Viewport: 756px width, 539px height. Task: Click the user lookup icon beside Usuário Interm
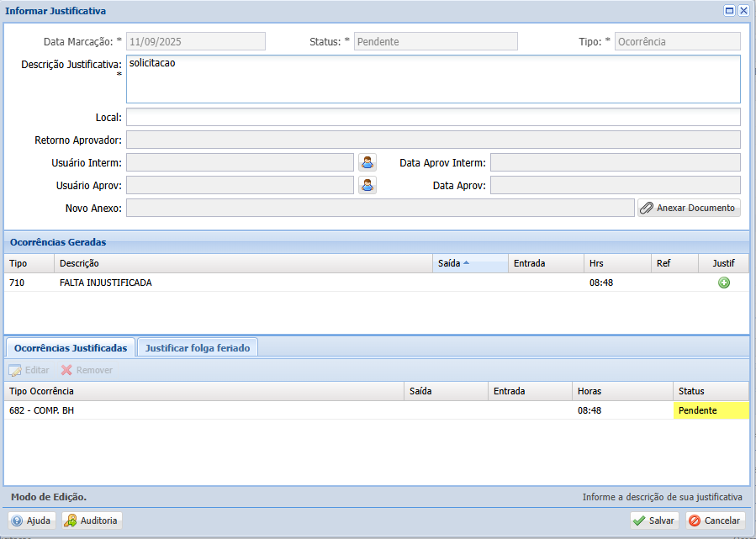click(x=367, y=162)
